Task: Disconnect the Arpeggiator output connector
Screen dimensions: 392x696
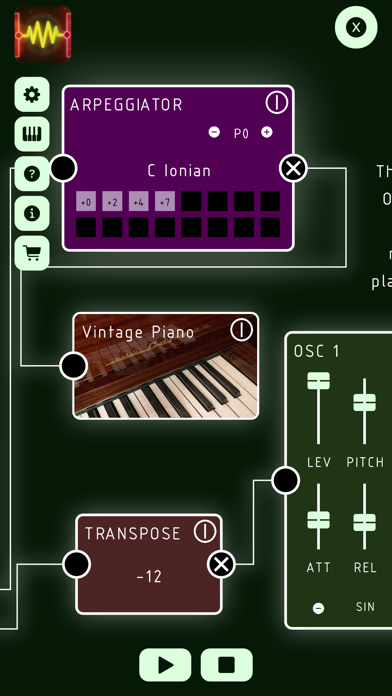Action: [293, 168]
